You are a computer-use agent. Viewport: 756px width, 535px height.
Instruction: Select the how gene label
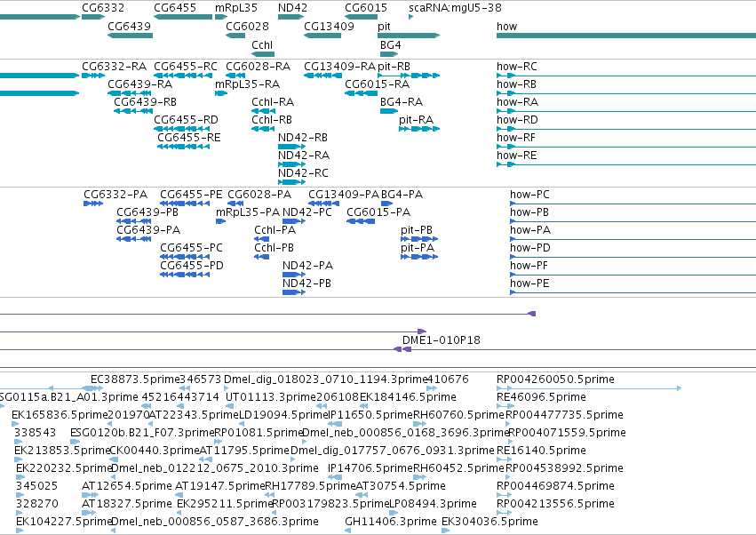click(506, 26)
